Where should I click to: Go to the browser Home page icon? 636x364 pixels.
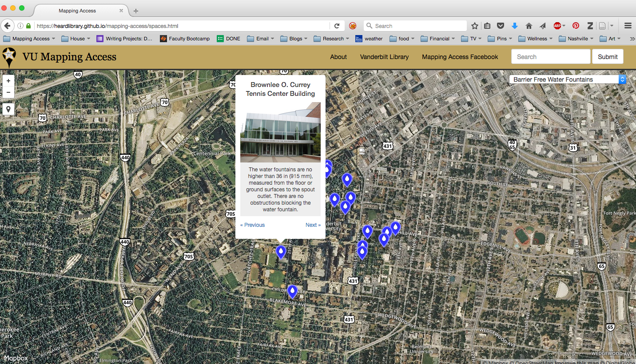(529, 26)
